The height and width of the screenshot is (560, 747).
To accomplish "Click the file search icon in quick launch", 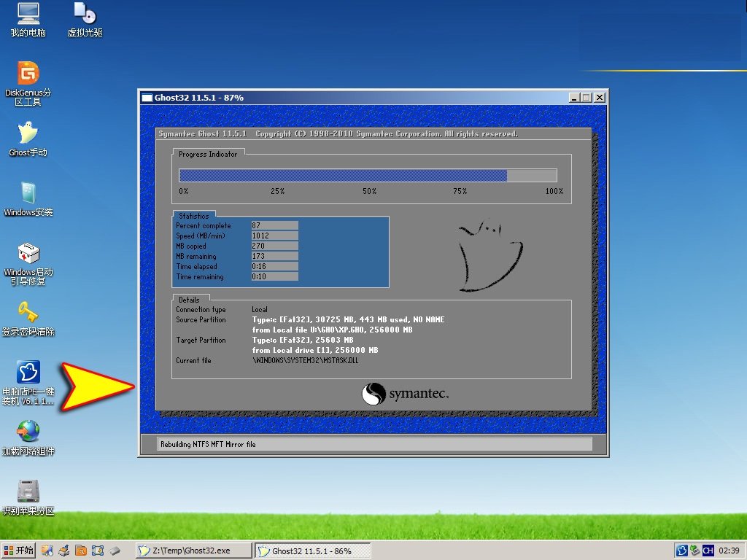I will click(x=80, y=551).
